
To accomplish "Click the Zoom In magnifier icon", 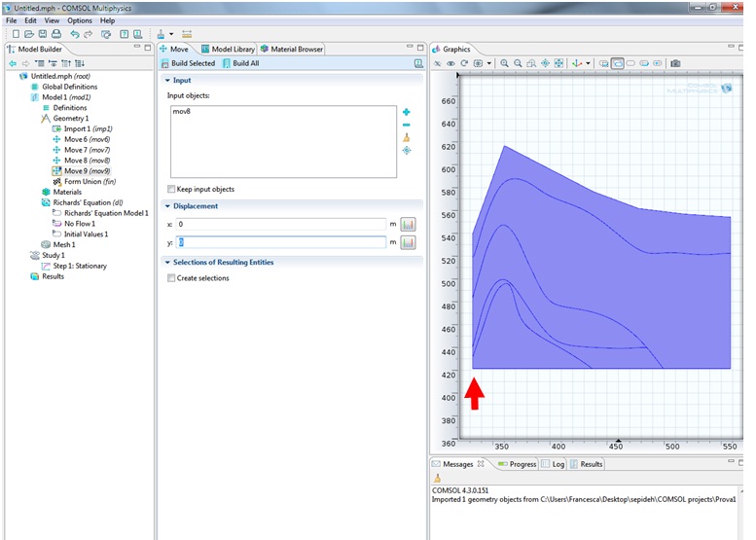I will coord(505,63).
